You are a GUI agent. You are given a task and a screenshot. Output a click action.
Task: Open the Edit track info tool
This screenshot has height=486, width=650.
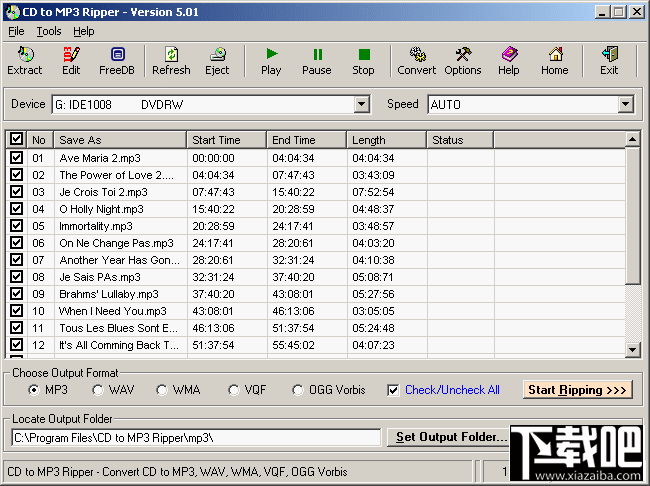click(71, 61)
